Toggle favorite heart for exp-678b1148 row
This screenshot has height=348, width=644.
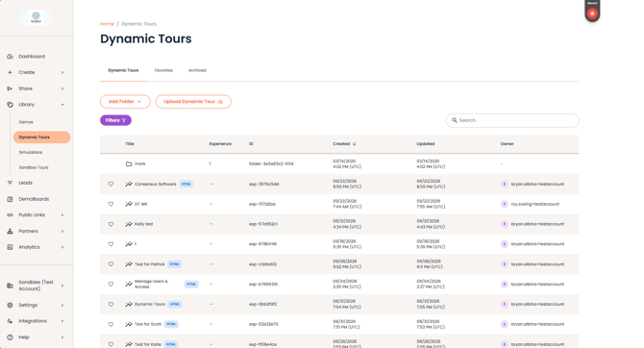[x=111, y=244]
